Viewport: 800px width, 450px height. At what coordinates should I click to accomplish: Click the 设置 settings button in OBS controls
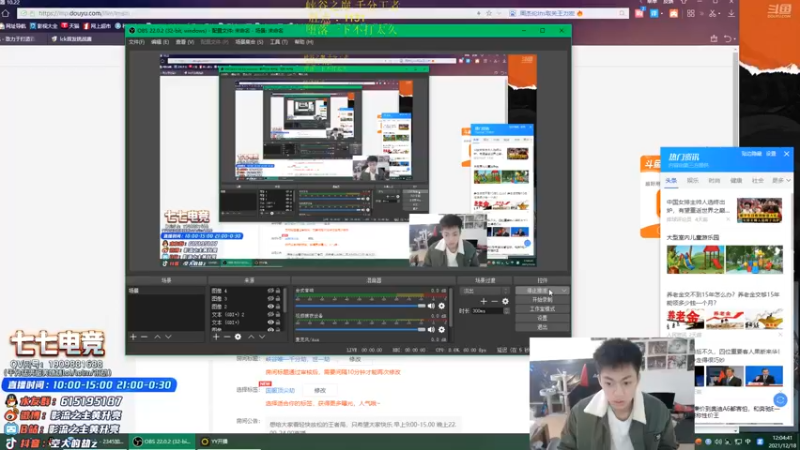click(542, 318)
